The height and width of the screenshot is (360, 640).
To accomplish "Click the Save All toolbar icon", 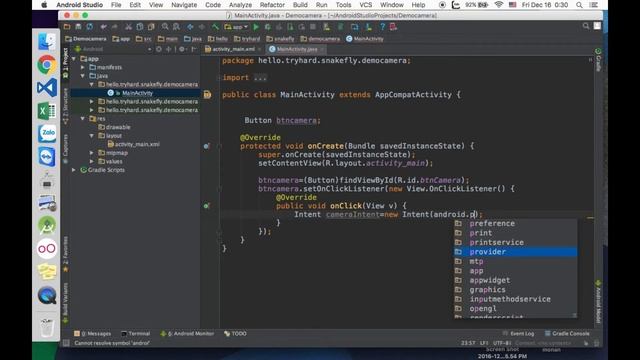I will pos(78,27).
